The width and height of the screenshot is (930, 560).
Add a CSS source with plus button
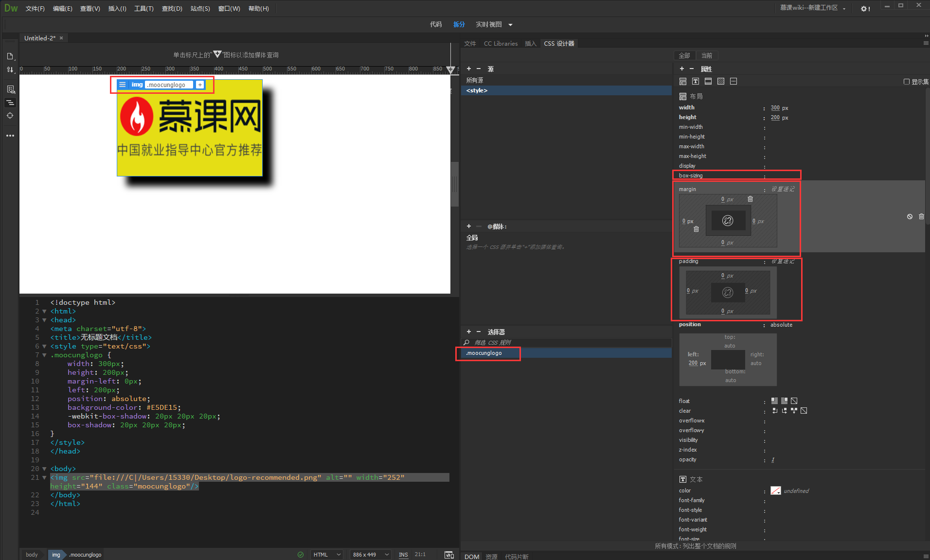[x=469, y=69]
